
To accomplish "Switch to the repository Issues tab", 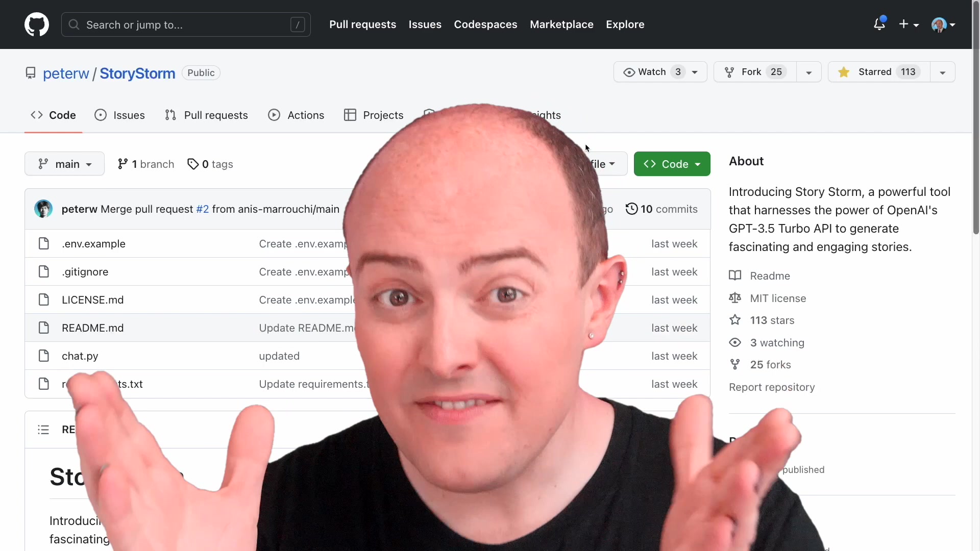I will [x=119, y=115].
